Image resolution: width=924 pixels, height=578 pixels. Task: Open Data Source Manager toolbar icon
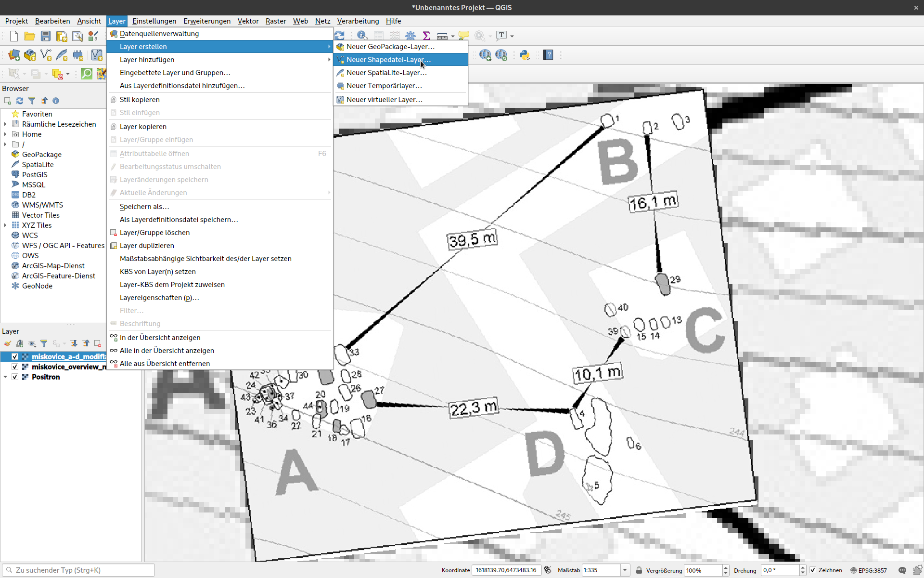[x=14, y=55]
